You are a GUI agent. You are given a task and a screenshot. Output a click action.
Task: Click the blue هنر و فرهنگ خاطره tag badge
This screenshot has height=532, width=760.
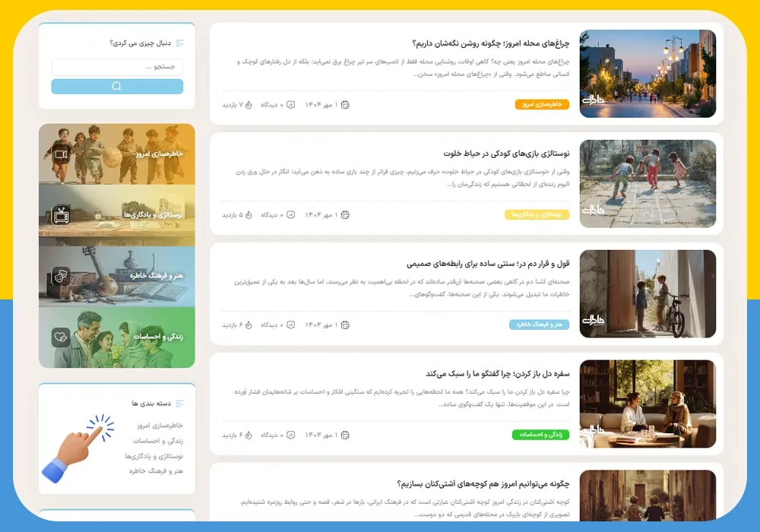pyautogui.click(x=539, y=325)
